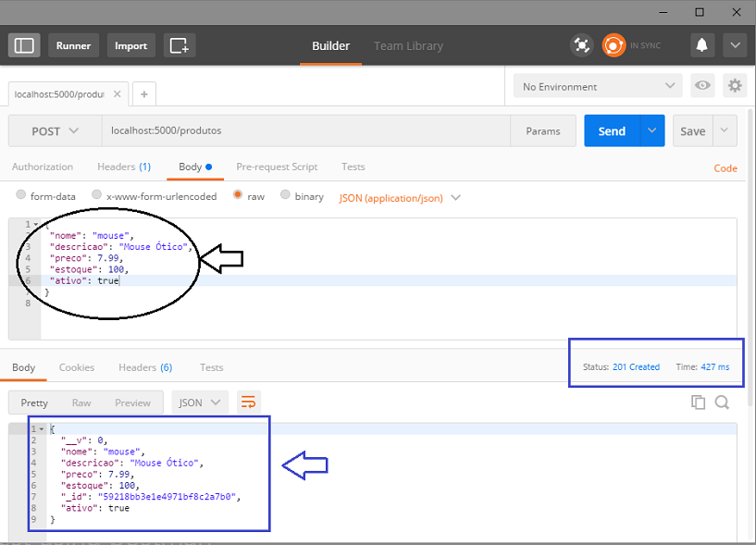Open the response Cookies tab
Viewport: 756px width, 545px height.
pos(77,367)
